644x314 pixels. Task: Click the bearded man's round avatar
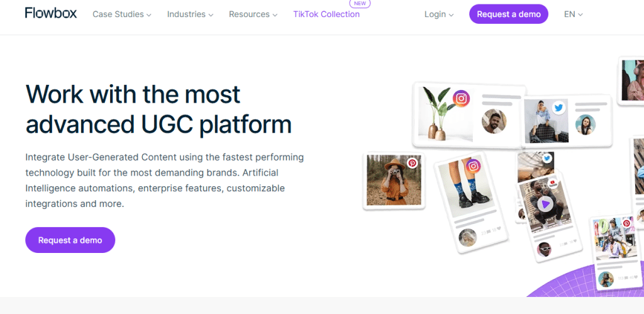tap(494, 121)
